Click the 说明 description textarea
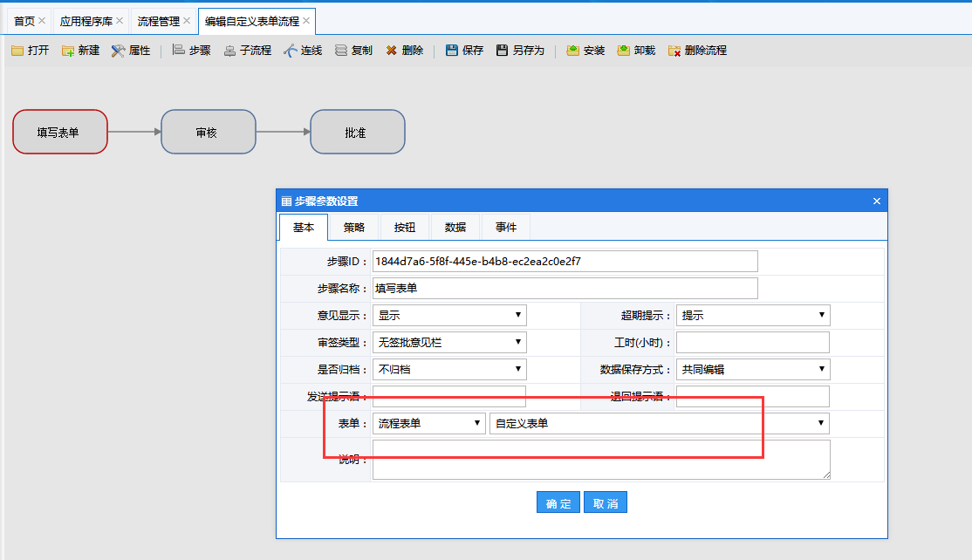The width and height of the screenshot is (972, 560). point(601,460)
